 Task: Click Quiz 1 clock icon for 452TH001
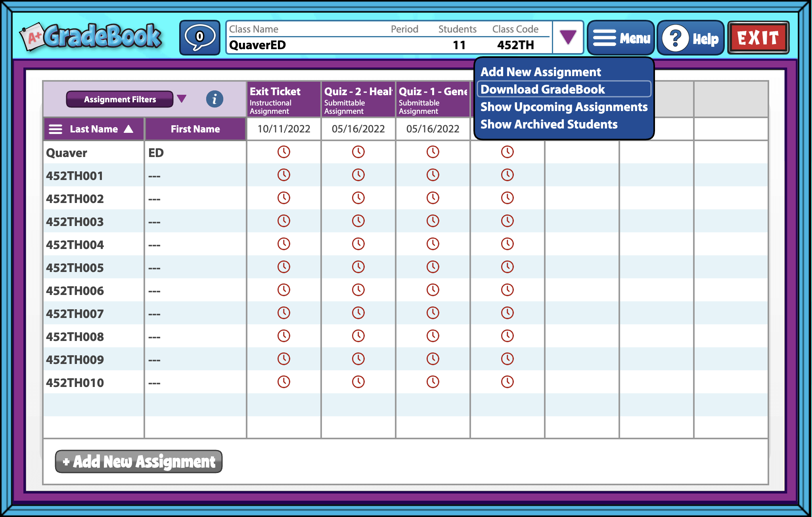click(x=433, y=175)
